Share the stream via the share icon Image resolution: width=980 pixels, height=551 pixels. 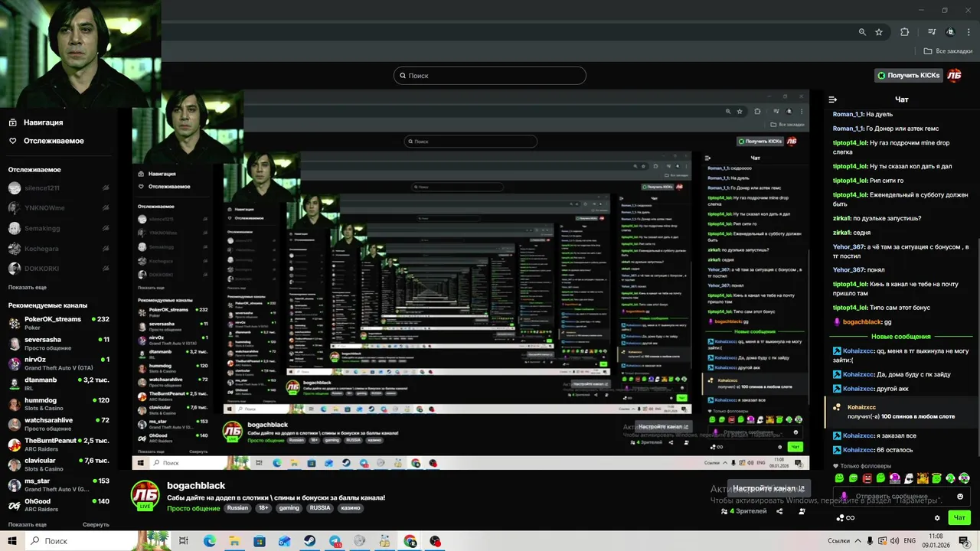(x=779, y=511)
